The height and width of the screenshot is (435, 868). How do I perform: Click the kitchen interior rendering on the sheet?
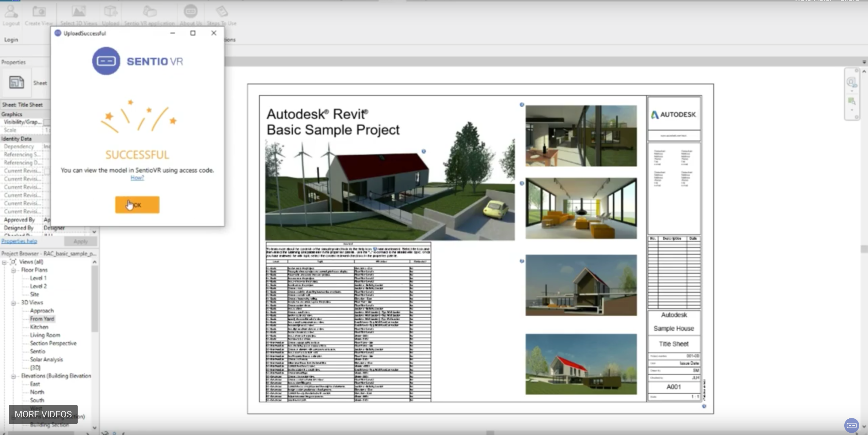(581, 136)
